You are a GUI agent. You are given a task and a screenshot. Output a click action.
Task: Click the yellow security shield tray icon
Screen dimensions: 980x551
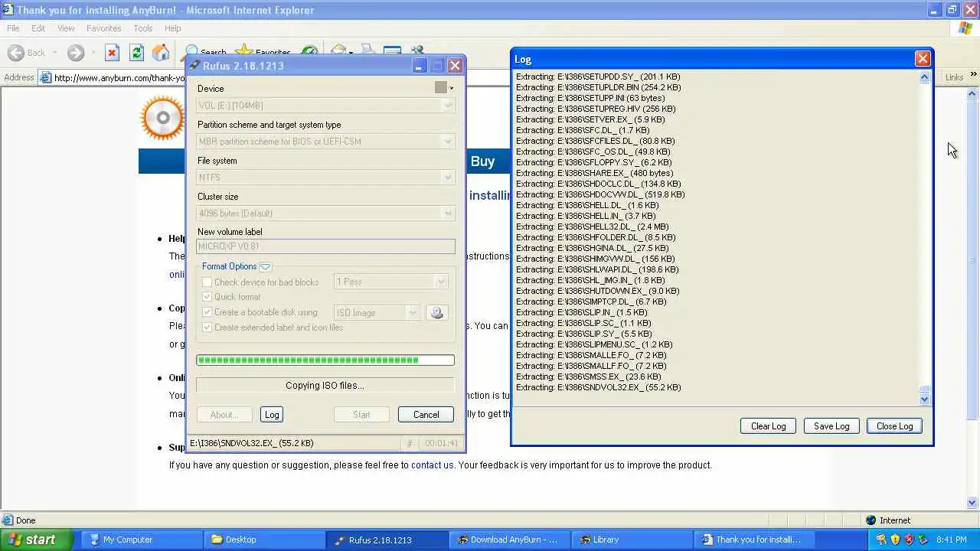(895, 540)
